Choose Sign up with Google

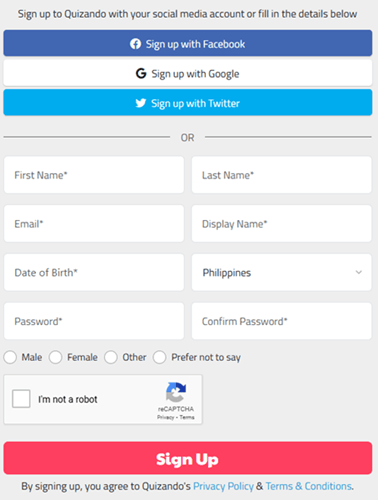[188, 73]
